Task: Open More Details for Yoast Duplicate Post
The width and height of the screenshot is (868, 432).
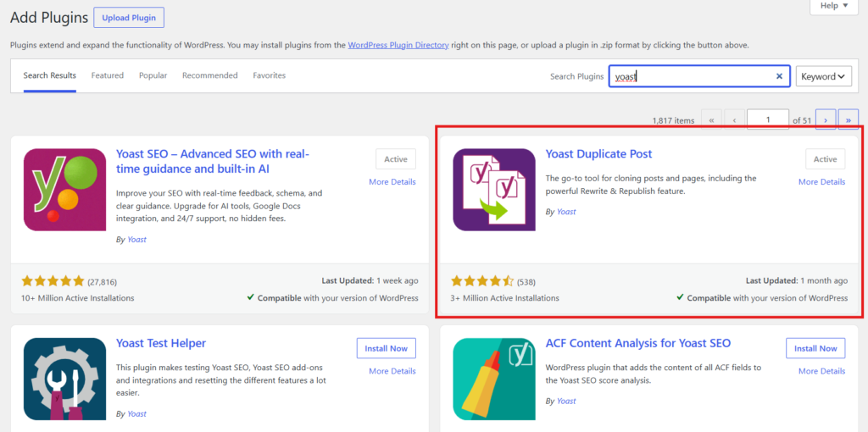Action: tap(821, 182)
